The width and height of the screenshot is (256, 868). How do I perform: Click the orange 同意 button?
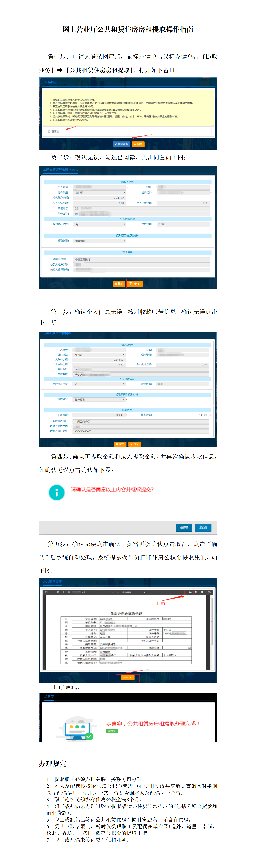pos(138,144)
